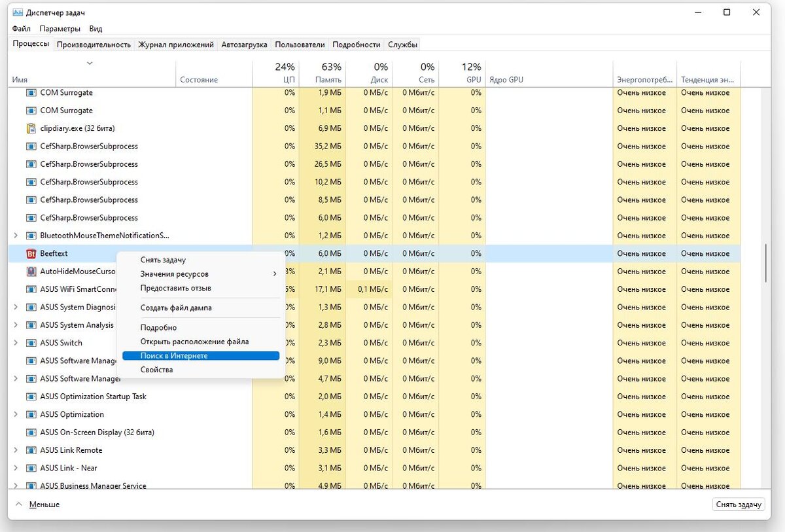The height and width of the screenshot is (532, 785).
Task: Expand the ASUS Link Remote group
Action: pos(16,450)
